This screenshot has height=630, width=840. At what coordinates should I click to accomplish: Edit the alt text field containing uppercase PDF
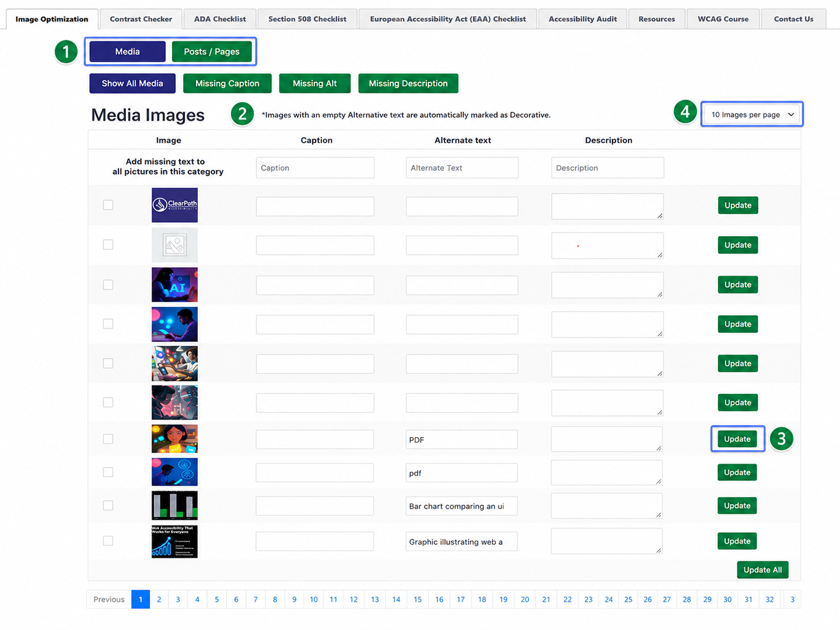(462, 440)
